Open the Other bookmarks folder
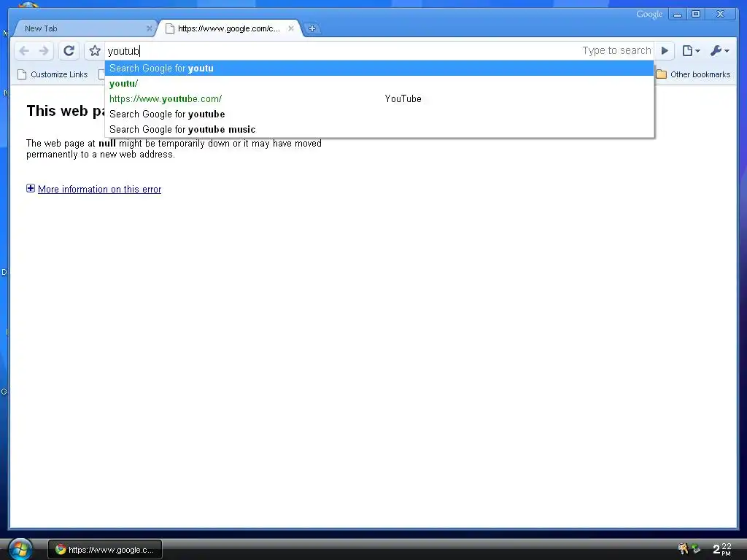 pyautogui.click(x=693, y=74)
